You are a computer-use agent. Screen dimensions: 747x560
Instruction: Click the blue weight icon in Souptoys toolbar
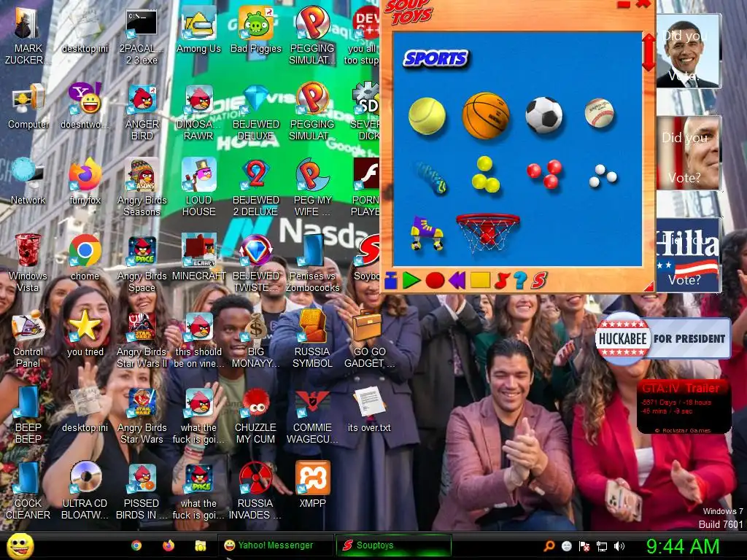tap(391, 281)
